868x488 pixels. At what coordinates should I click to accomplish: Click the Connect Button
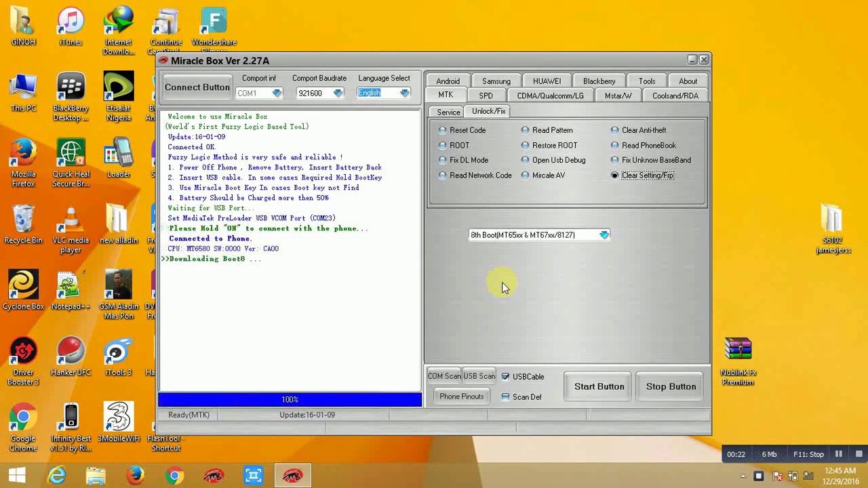click(197, 87)
